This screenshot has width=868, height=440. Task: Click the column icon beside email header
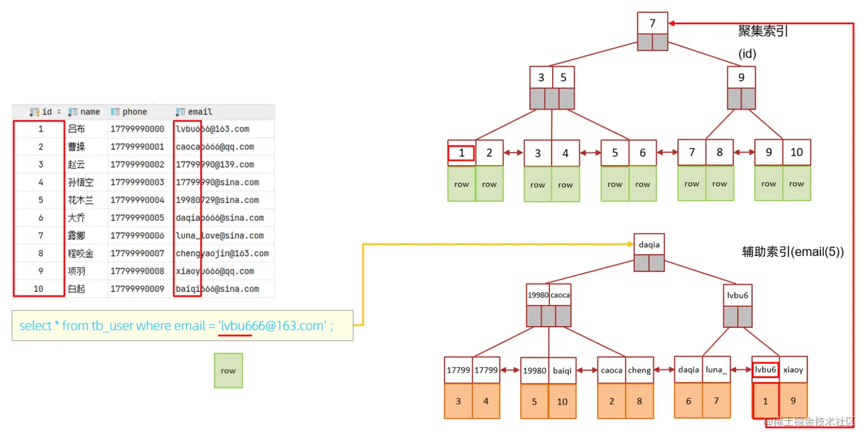click(180, 112)
